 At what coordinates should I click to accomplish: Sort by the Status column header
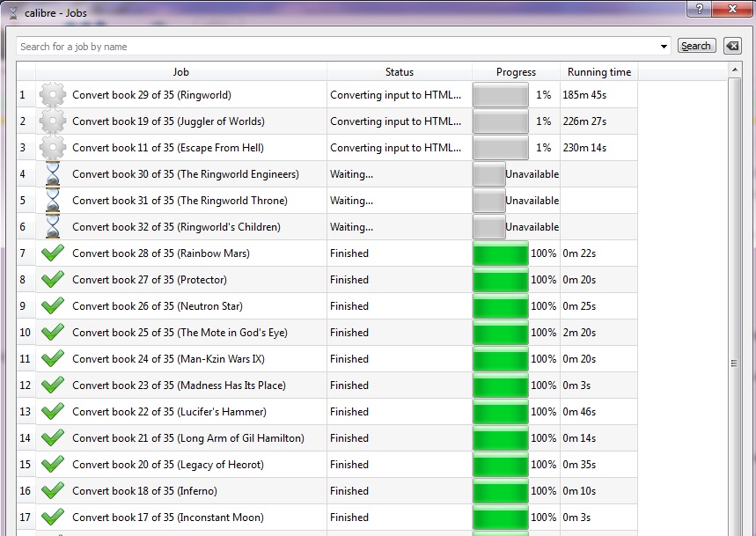click(400, 72)
